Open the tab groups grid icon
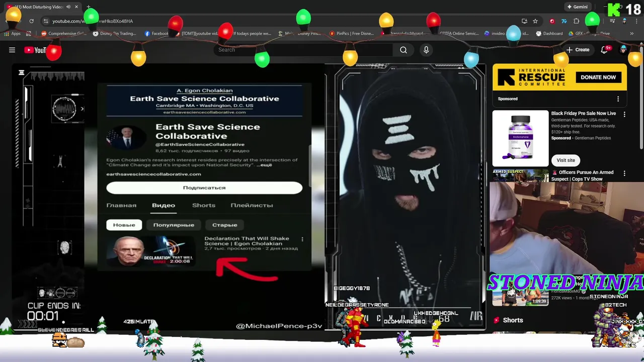This screenshot has width=644, height=362. coord(29,34)
